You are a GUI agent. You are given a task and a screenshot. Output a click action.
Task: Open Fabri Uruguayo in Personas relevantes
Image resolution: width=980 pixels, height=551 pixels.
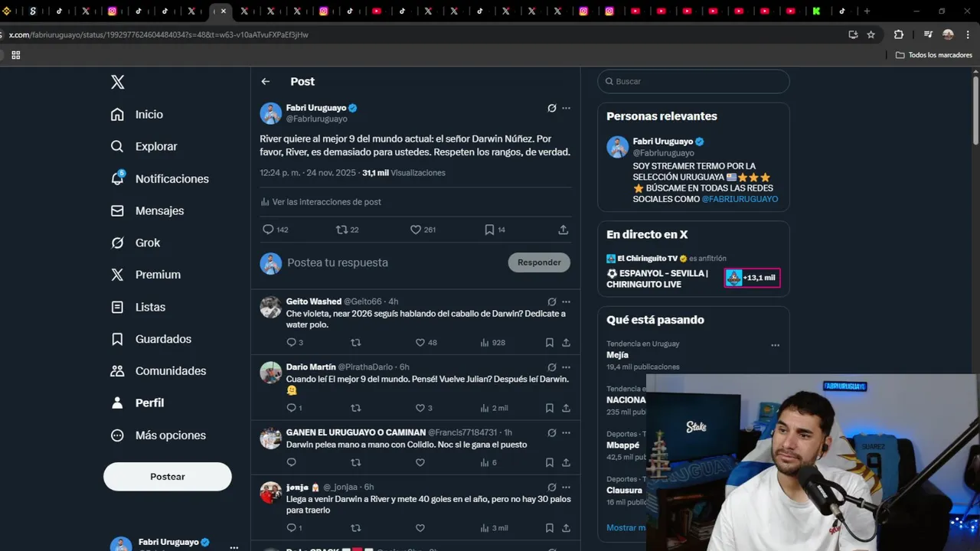click(663, 142)
